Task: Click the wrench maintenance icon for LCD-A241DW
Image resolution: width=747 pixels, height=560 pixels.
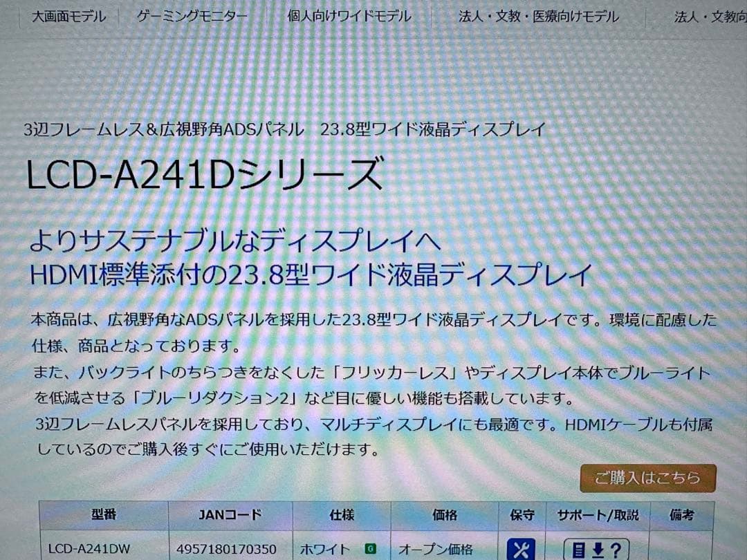Action: [522, 550]
